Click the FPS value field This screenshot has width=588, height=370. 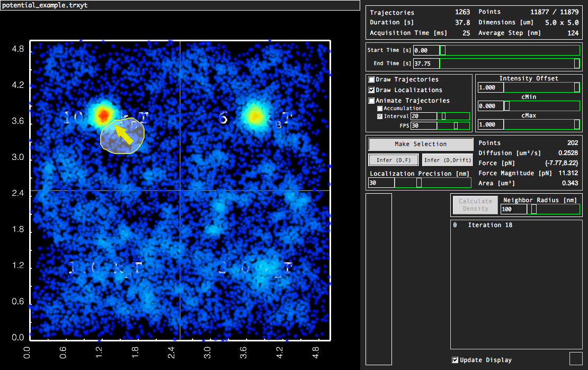[x=423, y=126]
